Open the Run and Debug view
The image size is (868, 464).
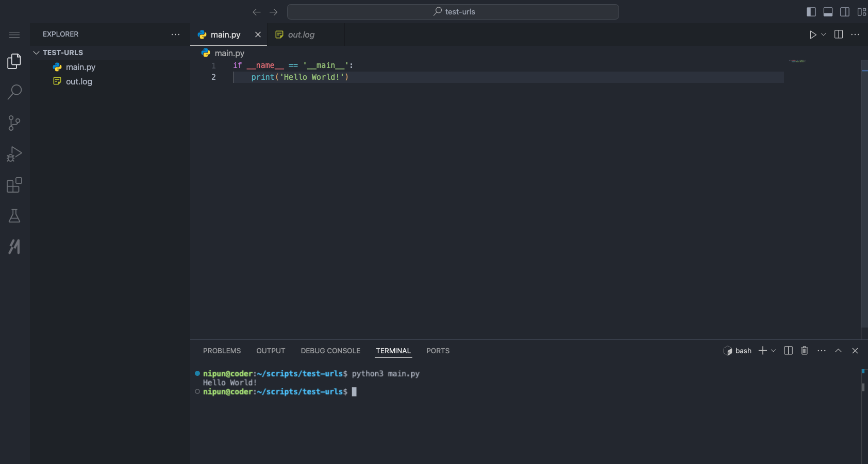[14, 153]
